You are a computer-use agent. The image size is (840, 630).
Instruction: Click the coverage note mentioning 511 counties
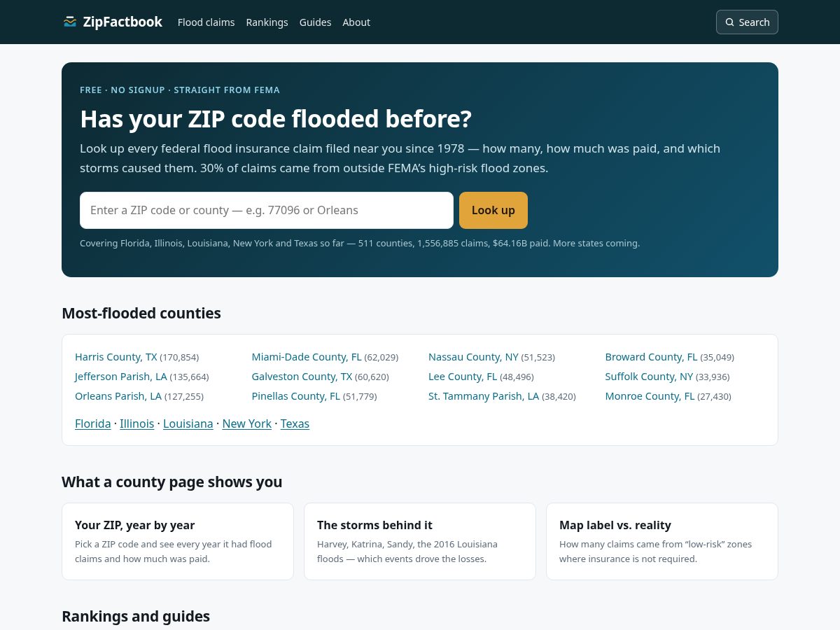pyautogui.click(x=360, y=244)
